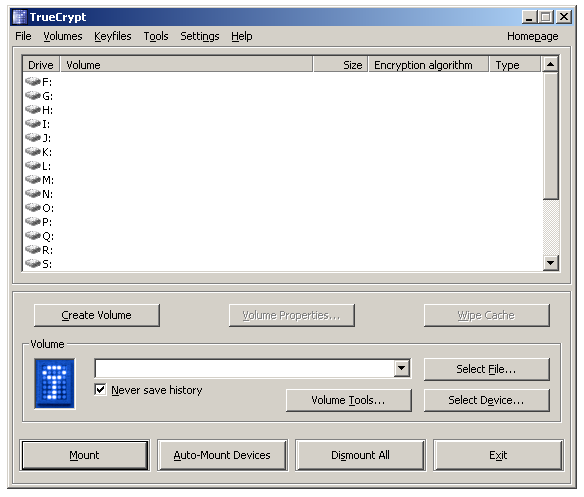
Task: Click the Select File button
Action: click(x=486, y=369)
